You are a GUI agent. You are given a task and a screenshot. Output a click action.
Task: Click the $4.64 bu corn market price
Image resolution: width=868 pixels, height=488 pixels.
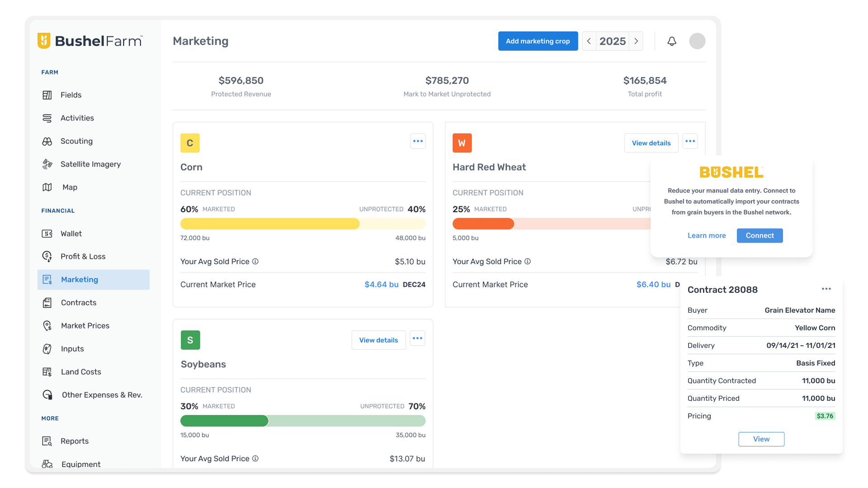click(x=381, y=285)
